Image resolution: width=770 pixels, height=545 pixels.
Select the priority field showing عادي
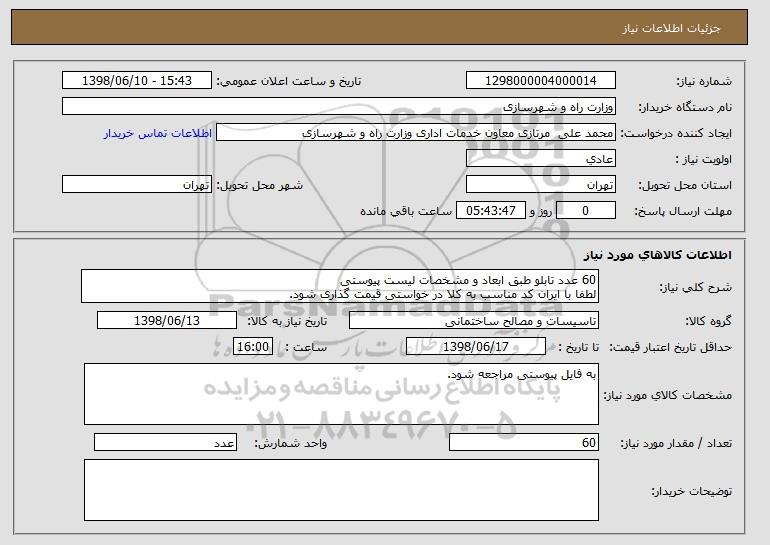point(541,159)
